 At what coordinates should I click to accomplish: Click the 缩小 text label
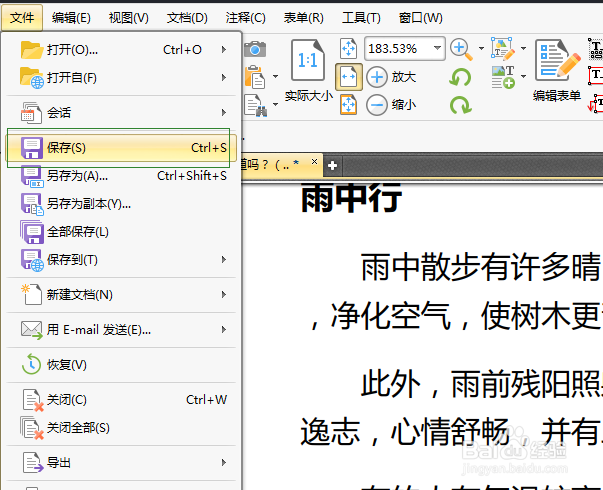coord(404,105)
